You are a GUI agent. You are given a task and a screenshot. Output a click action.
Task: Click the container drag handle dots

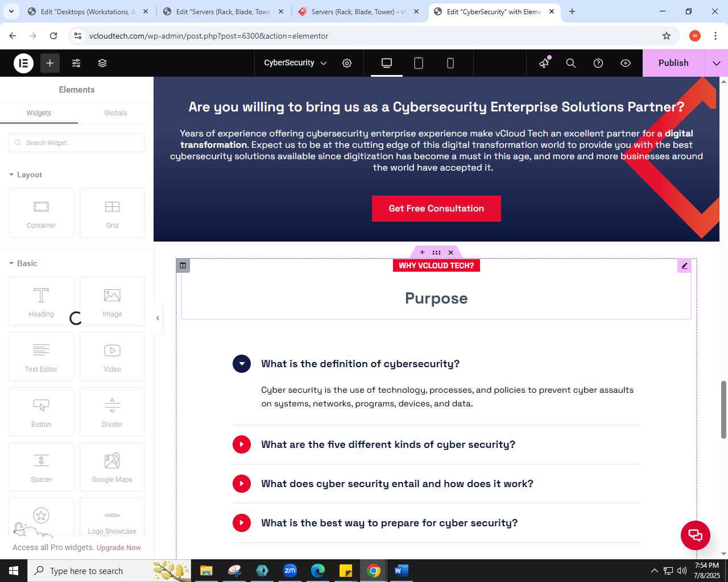(x=436, y=252)
